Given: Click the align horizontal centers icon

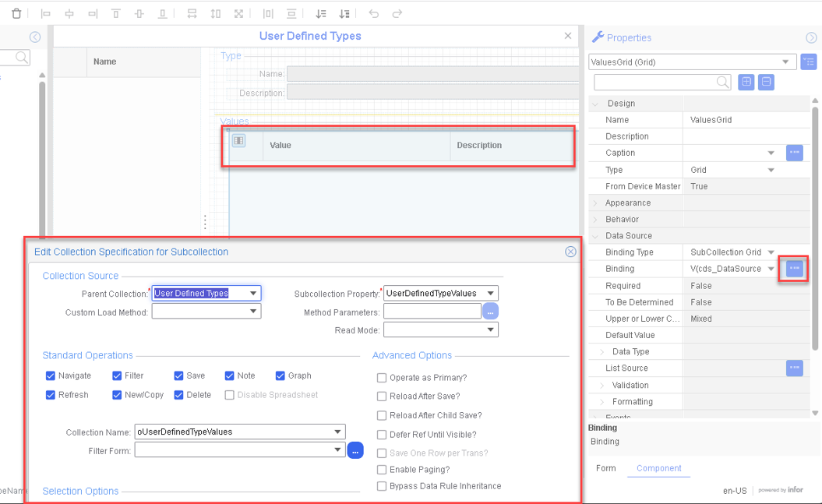Looking at the screenshot, I should point(69,13).
